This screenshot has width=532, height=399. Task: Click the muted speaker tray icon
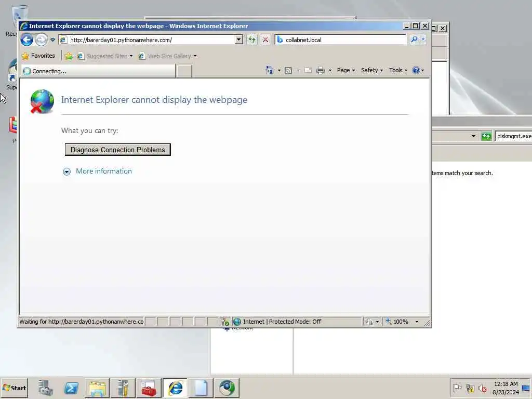(482, 388)
